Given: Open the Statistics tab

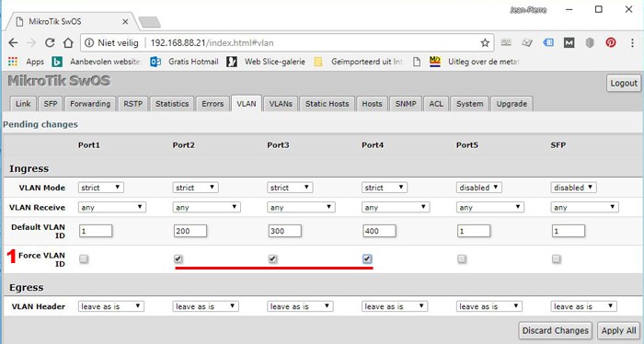Looking at the screenshot, I should (x=172, y=104).
